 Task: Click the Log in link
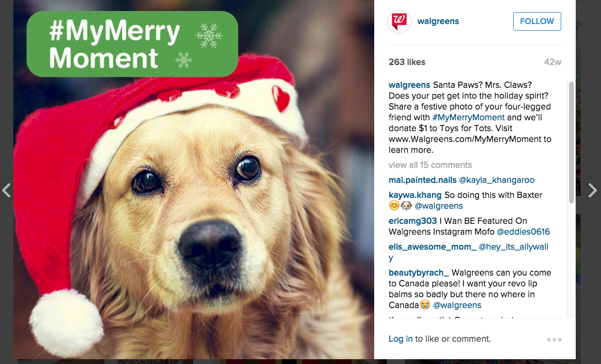coord(401,339)
